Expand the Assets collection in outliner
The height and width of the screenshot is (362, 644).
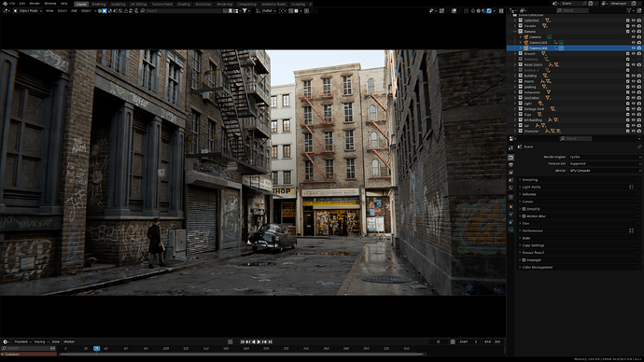[x=515, y=81]
